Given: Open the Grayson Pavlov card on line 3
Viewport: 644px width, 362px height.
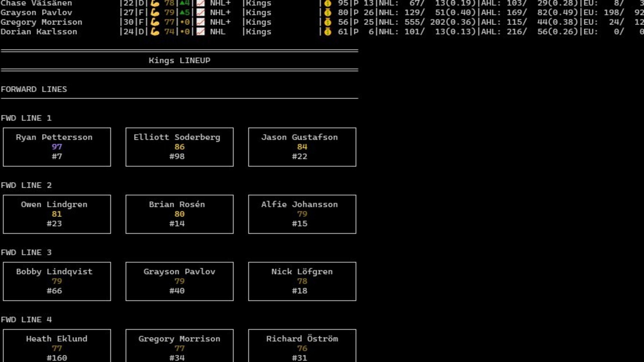Looking at the screenshot, I should coord(179,281).
